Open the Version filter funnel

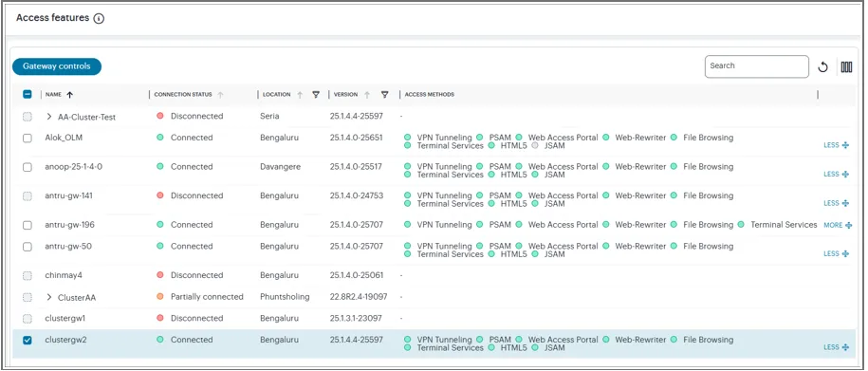click(385, 95)
